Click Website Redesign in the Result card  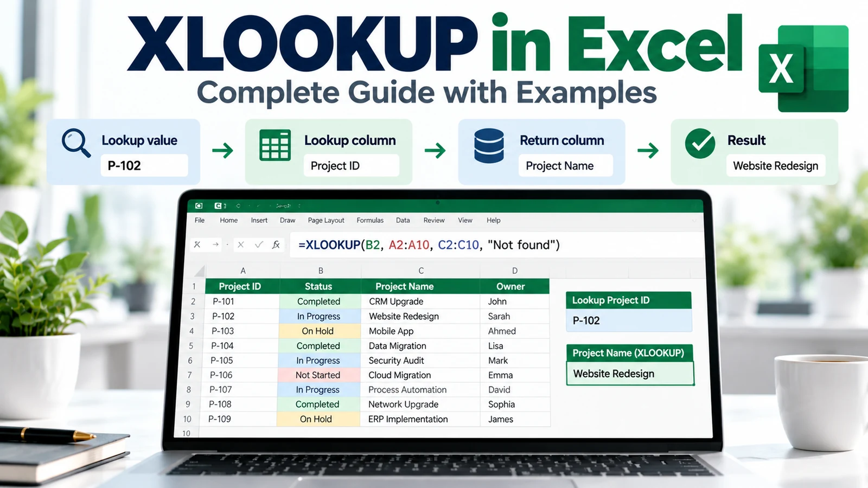coord(775,166)
